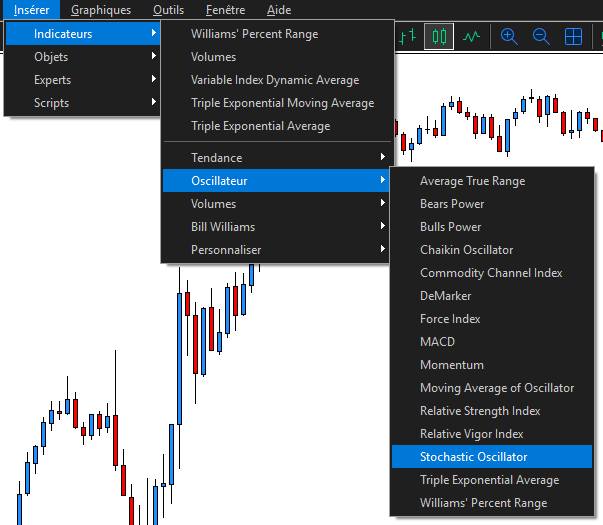This screenshot has height=525, width=603.
Task: Insert Average True Range oscillator
Action: tap(492, 181)
